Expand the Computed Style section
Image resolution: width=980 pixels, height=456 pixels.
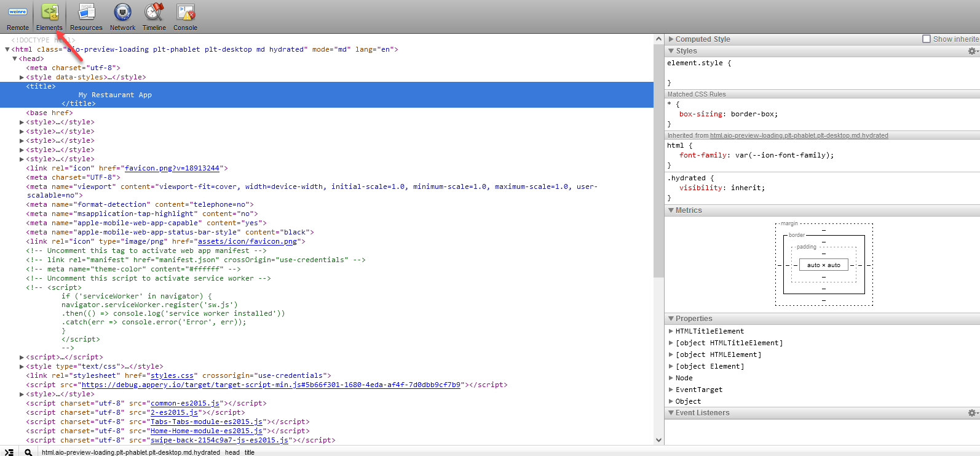[x=671, y=39]
